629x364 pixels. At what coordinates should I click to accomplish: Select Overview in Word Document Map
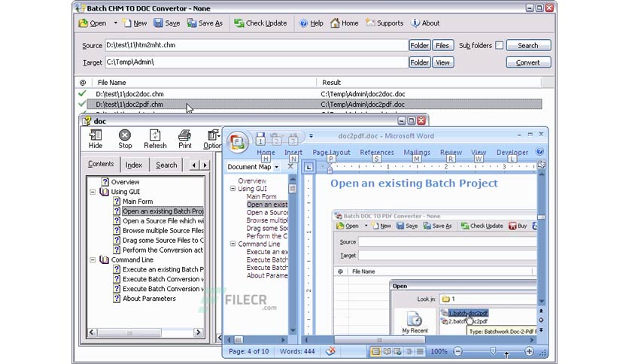coord(252,180)
